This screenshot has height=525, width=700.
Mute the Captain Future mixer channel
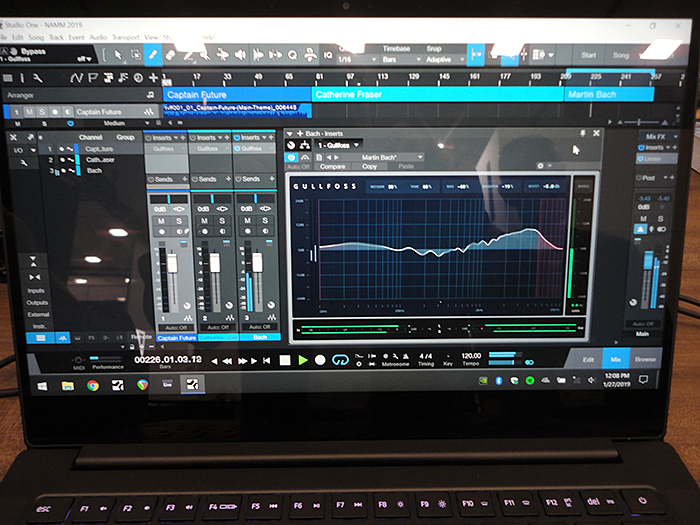pos(161,221)
